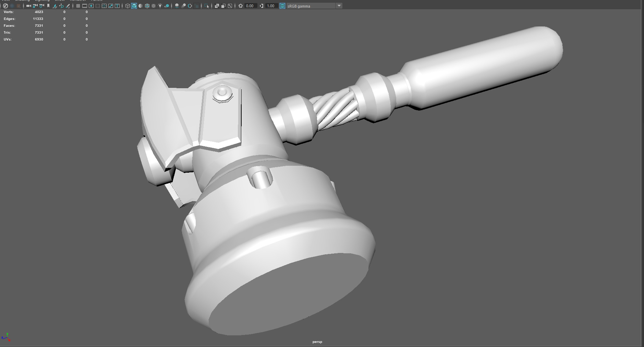Toggle the Gate Mask icon
The width and height of the screenshot is (644, 347).
tap(98, 6)
